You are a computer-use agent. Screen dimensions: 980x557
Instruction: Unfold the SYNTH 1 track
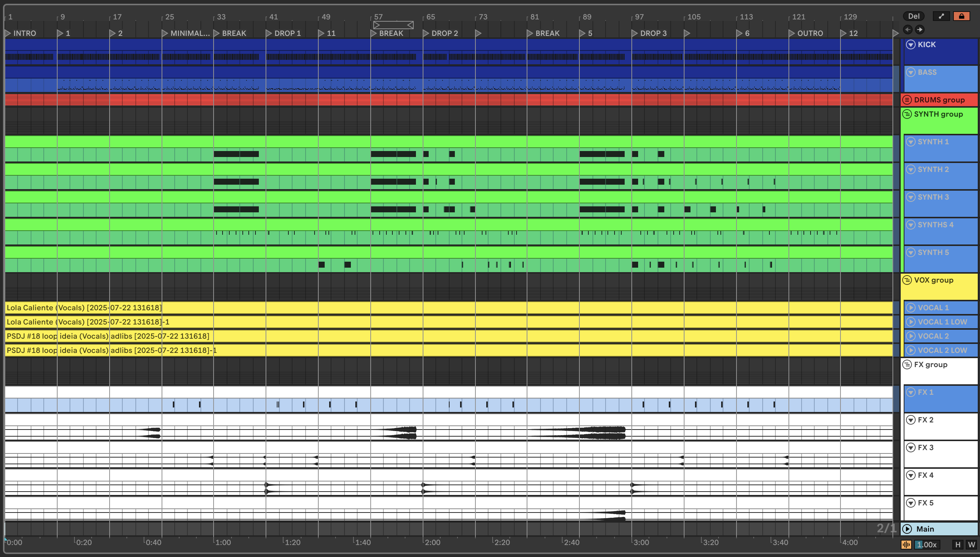point(911,142)
